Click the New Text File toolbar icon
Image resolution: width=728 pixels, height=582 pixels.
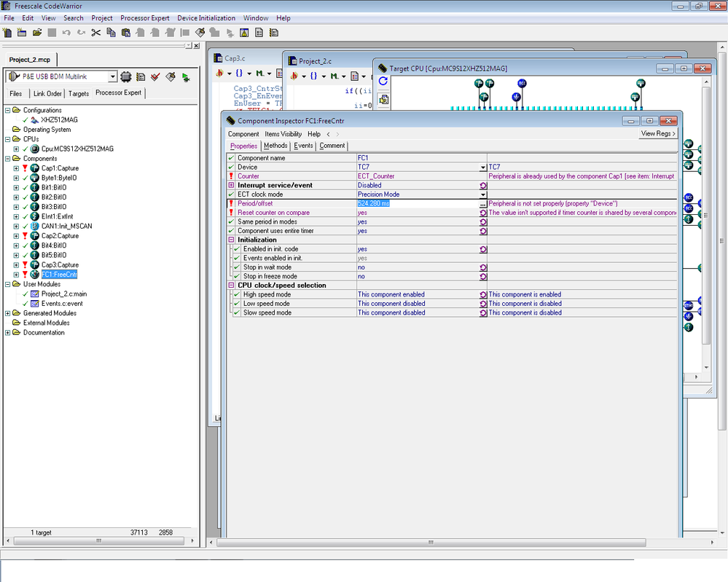click(x=7, y=33)
